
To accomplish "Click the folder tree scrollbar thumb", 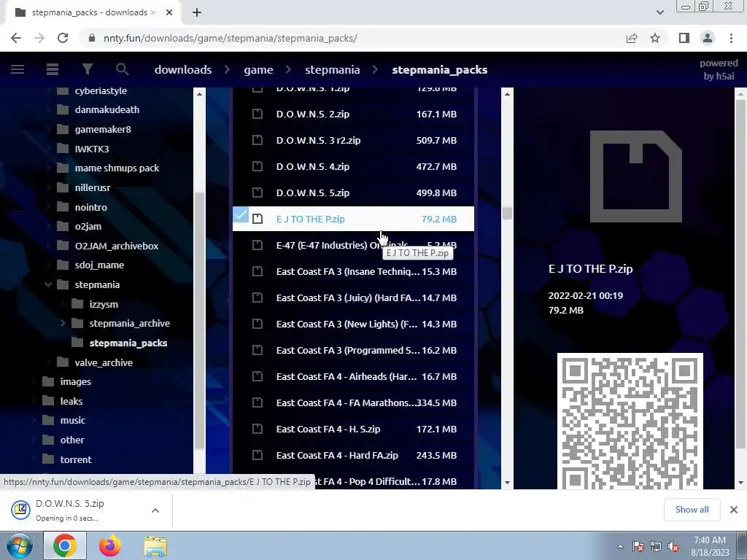I will point(199,319).
